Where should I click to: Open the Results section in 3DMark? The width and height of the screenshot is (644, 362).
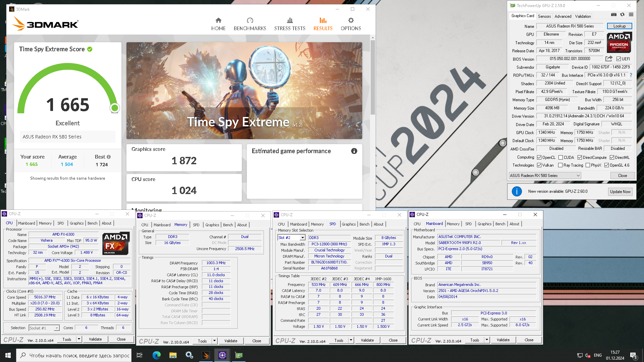pyautogui.click(x=323, y=24)
